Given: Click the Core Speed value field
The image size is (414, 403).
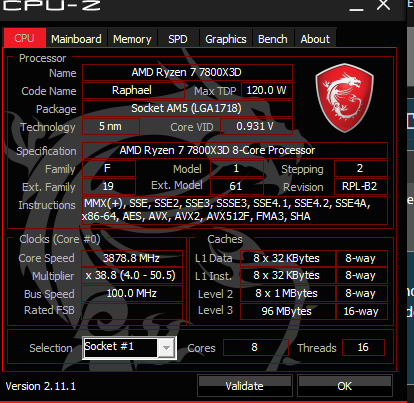Looking at the screenshot, I should 132,258.
